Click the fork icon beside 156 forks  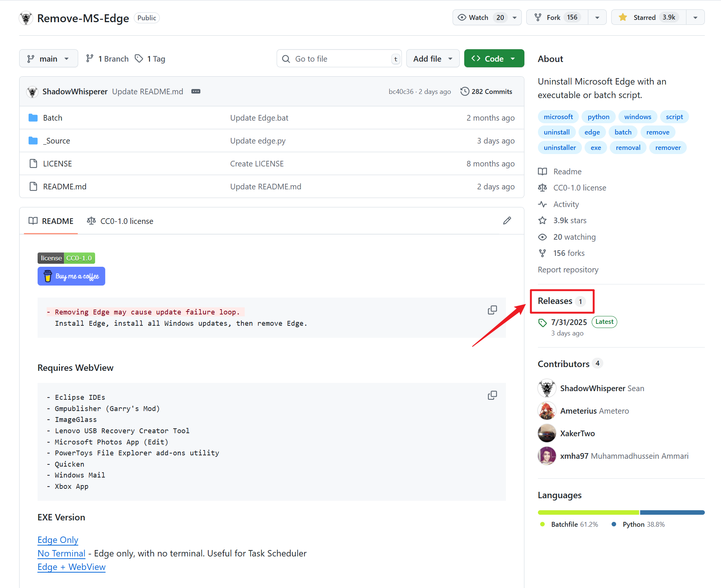(x=542, y=253)
